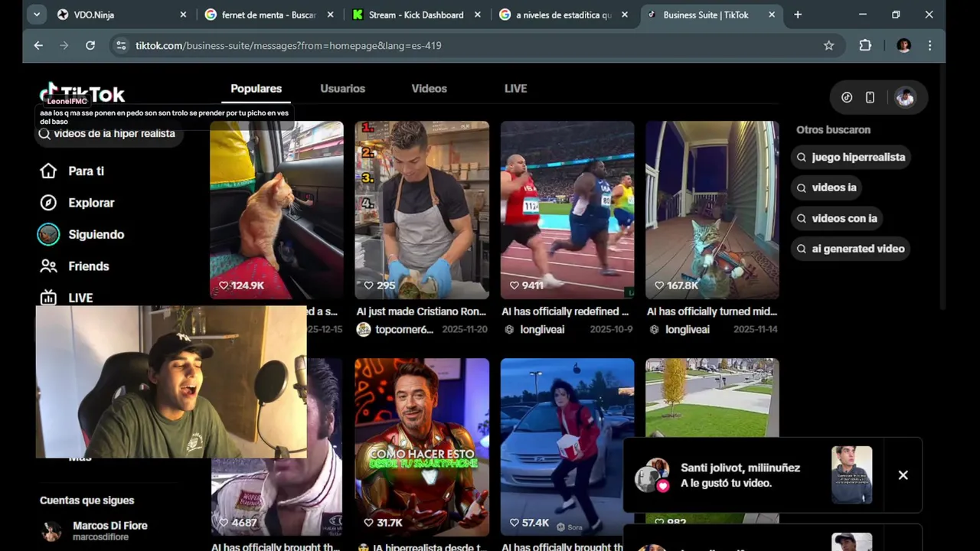The height and width of the screenshot is (551, 980).
Task: Search suggestion 'videos con ia'
Action: point(837,218)
